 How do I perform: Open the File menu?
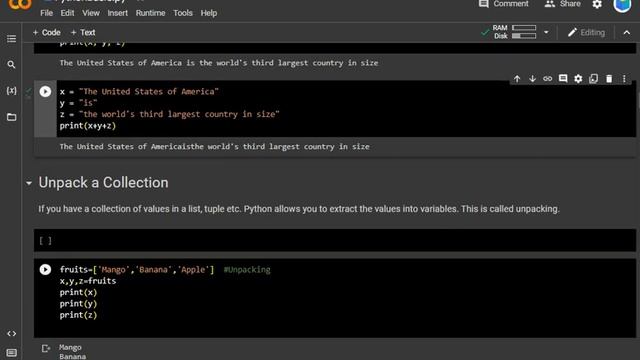tap(47, 13)
